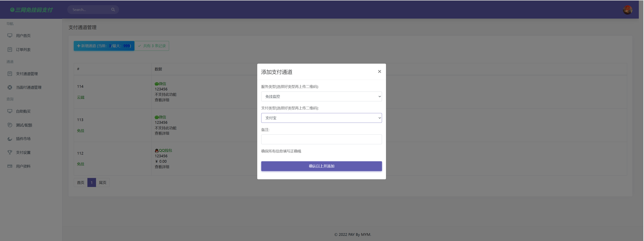The image size is (644, 241).
Task: Click the 订单列表 sidebar icon
Action: (10, 49)
